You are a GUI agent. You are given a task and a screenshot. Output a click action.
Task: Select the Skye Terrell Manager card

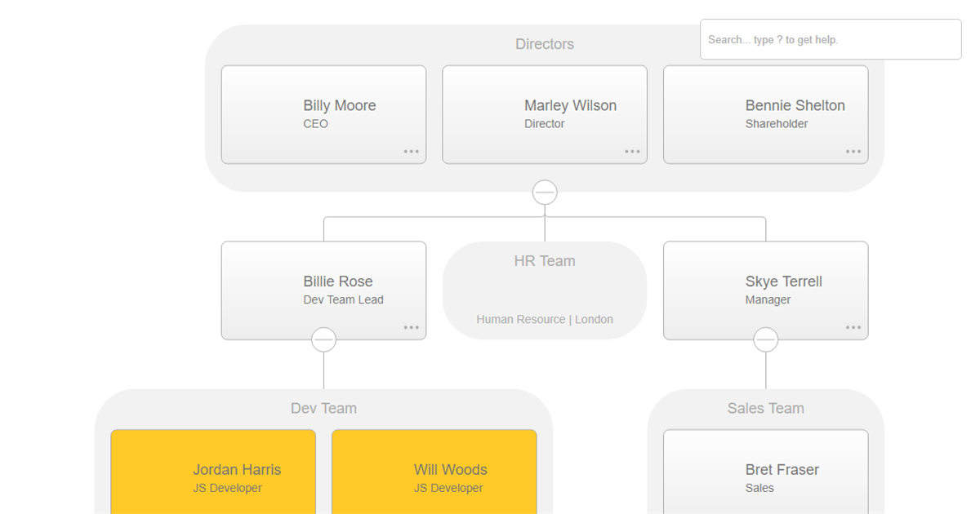pyautogui.click(x=765, y=290)
